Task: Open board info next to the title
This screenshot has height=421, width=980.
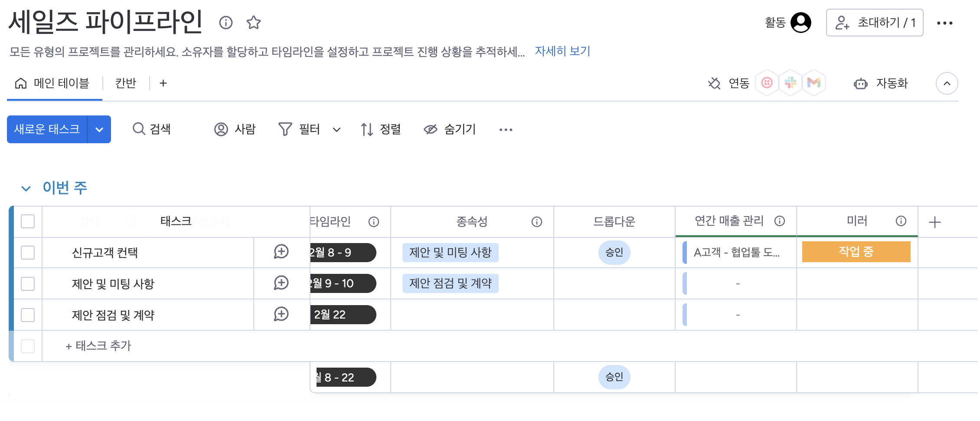Action: pyautogui.click(x=226, y=23)
